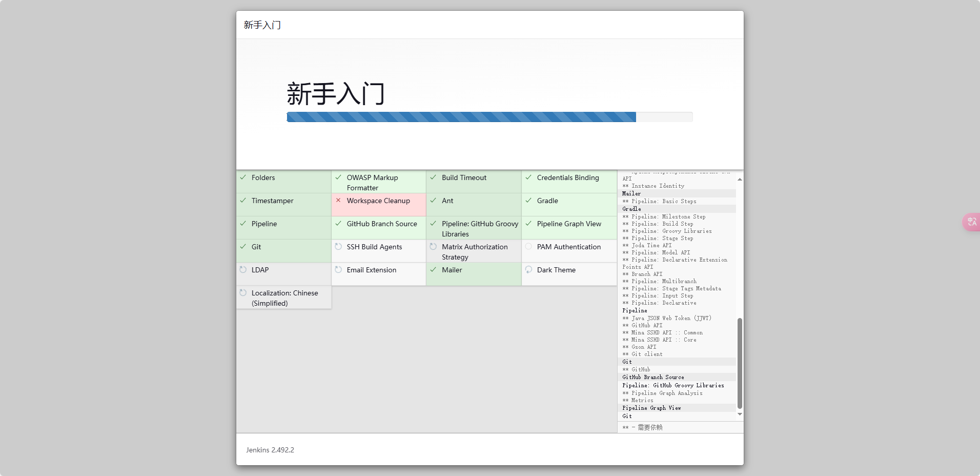This screenshot has height=476, width=980.
Task: Select the OWASP Markup Formatter plugin label
Action: tap(373, 183)
